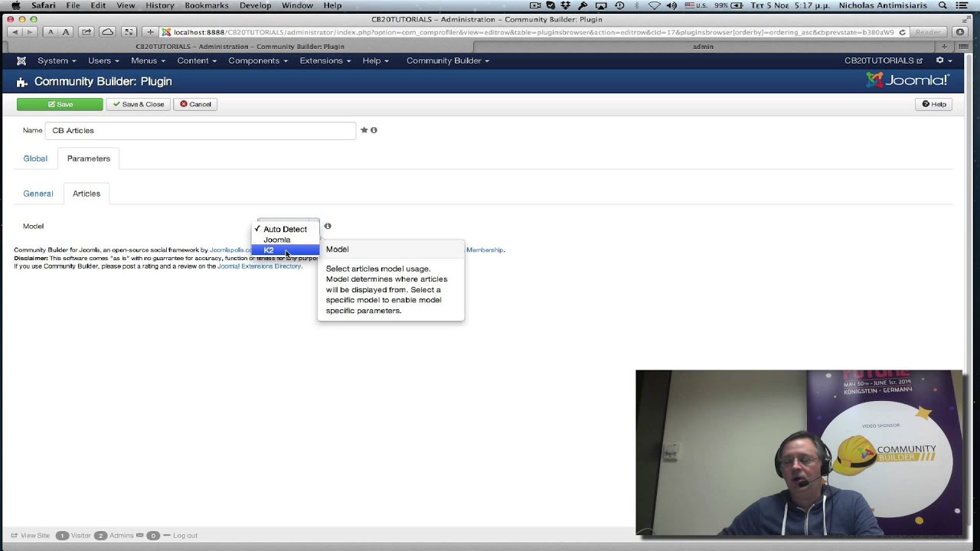Select Auto Detect in Model dropdown list

[286, 229]
